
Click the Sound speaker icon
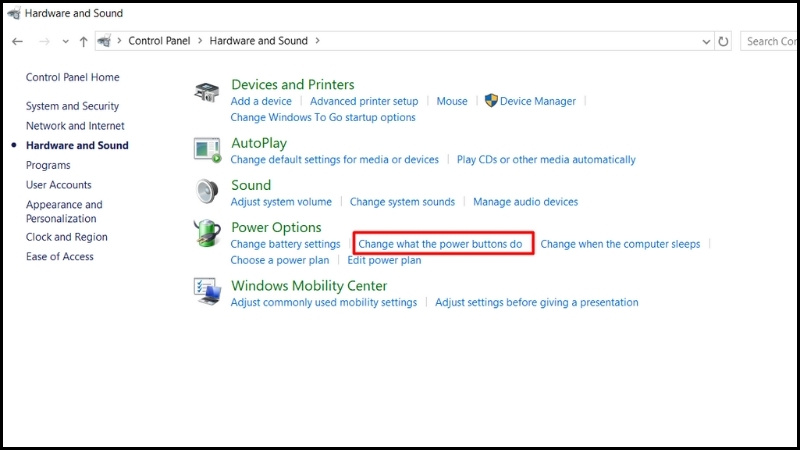pyautogui.click(x=207, y=191)
